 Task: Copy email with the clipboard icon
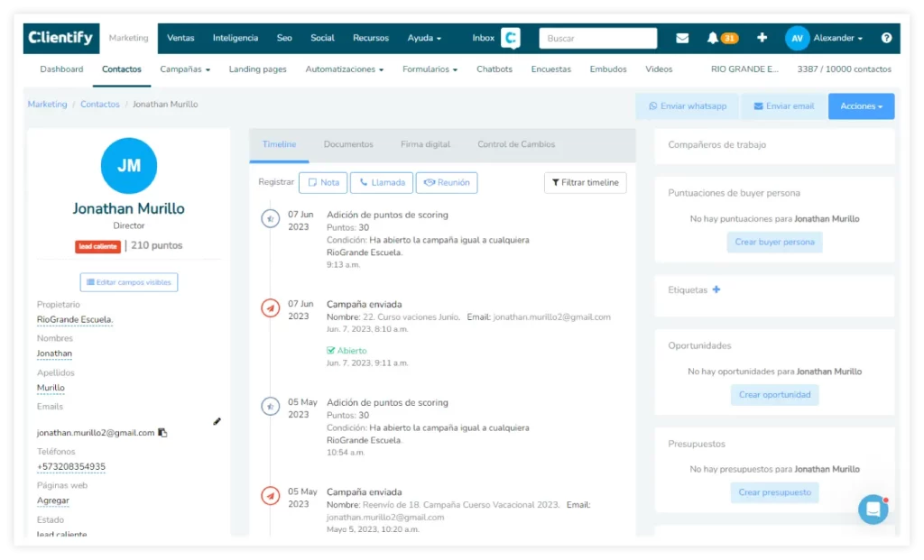[162, 433]
